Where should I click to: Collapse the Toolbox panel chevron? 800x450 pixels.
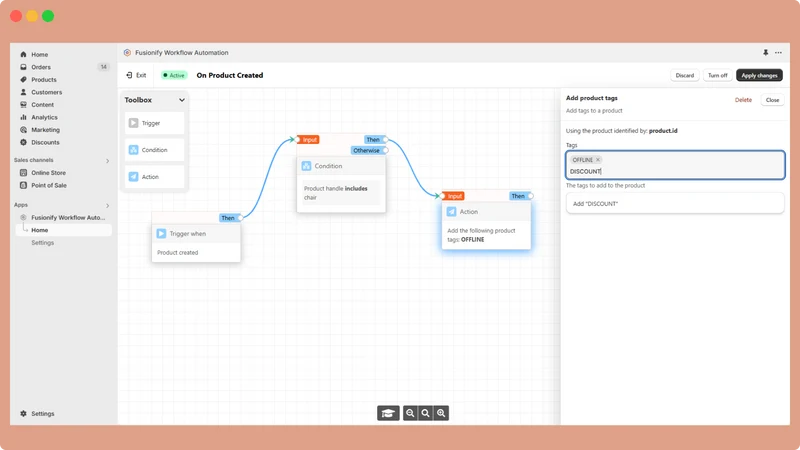(182, 100)
